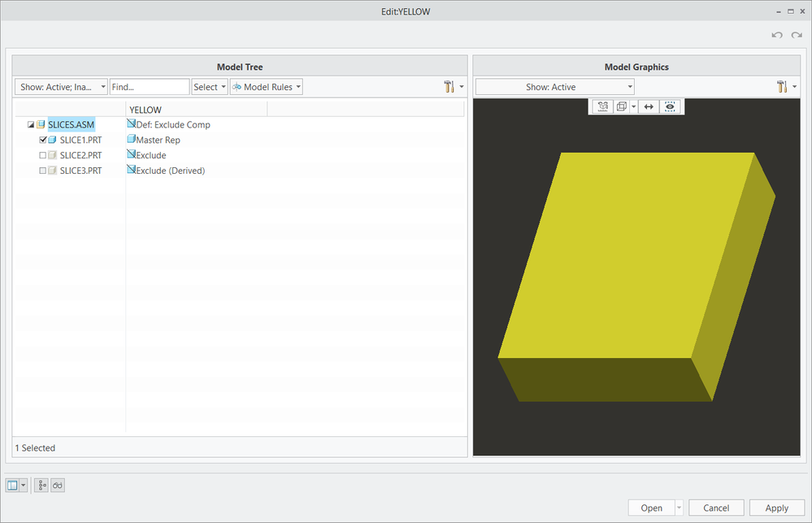Open the Show: Active; Inactive filter dropdown
The height and width of the screenshot is (523, 812).
click(x=61, y=87)
